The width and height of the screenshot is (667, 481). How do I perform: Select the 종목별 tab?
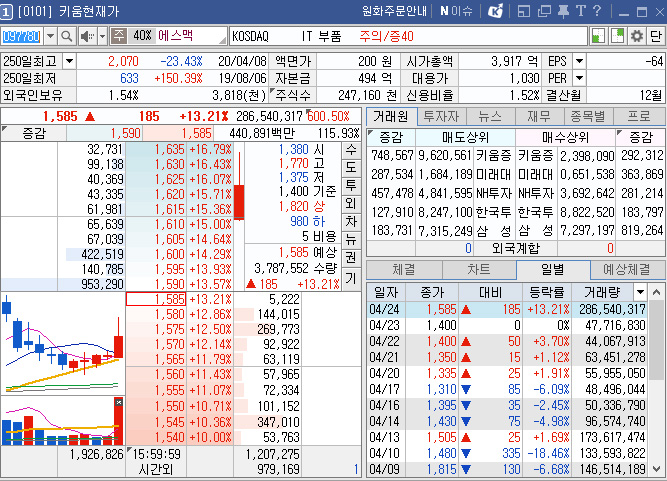click(x=587, y=117)
